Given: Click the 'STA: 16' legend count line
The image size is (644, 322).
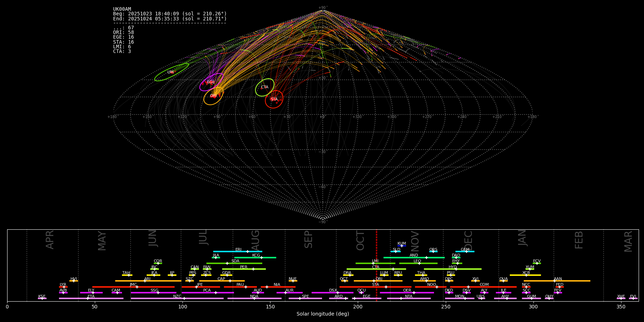Looking at the screenshot, I should coord(123,42).
